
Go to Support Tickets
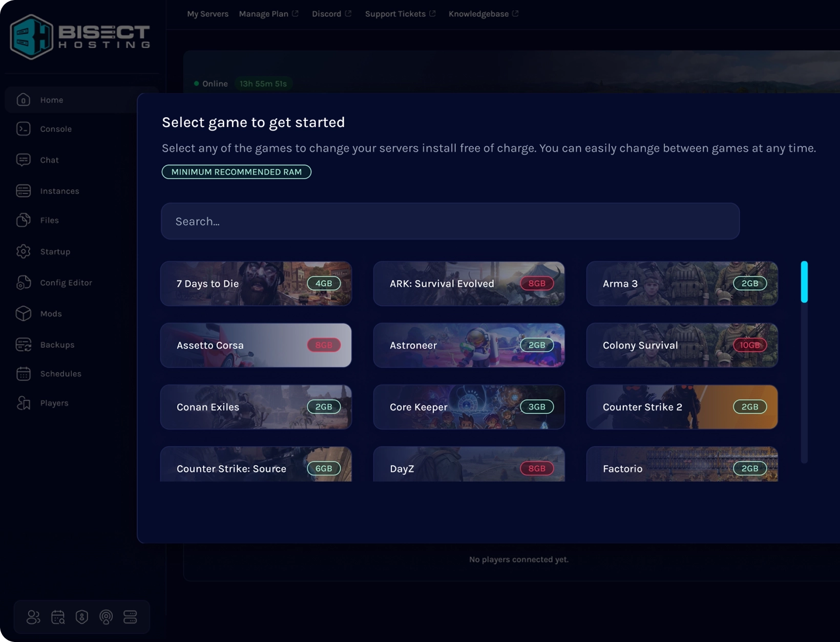click(395, 14)
